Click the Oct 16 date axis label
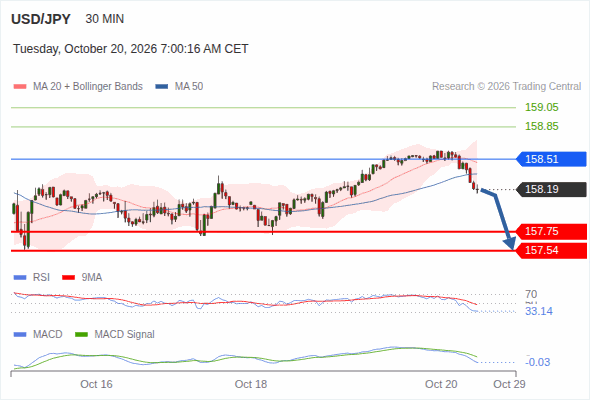Viewport: 590px width, 400px height. click(96, 384)
